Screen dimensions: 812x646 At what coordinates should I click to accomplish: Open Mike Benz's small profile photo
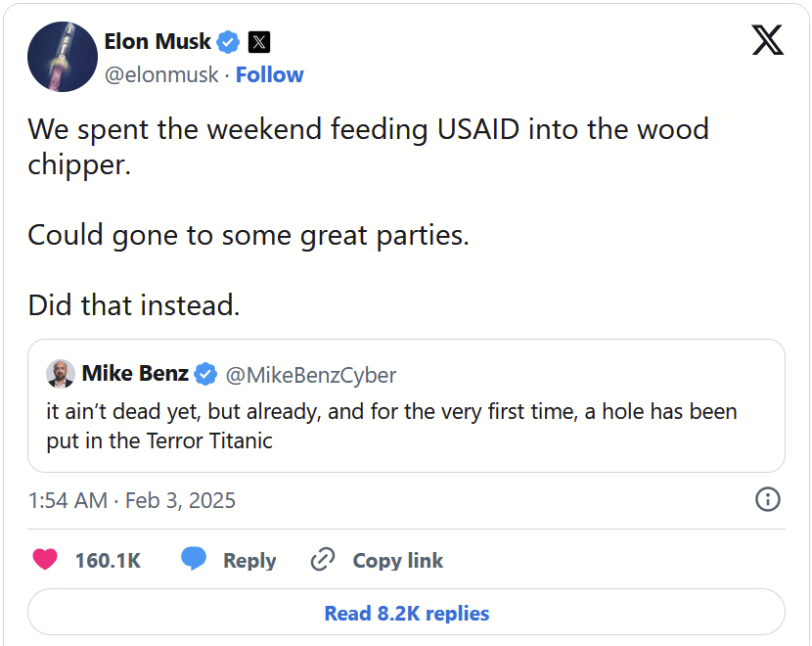point(61,374)
